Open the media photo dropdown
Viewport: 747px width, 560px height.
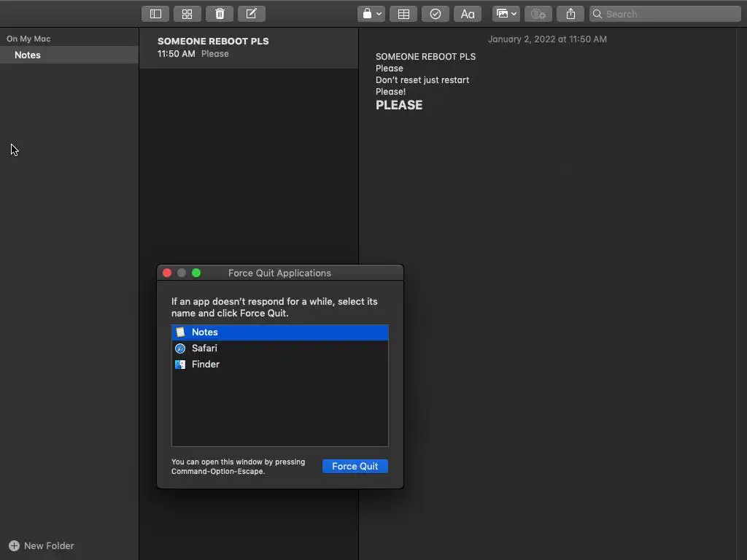(506, 14)
